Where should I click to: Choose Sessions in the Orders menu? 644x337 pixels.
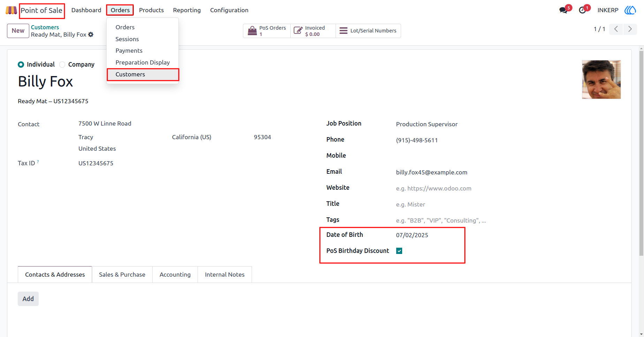(x=143, y=39)
